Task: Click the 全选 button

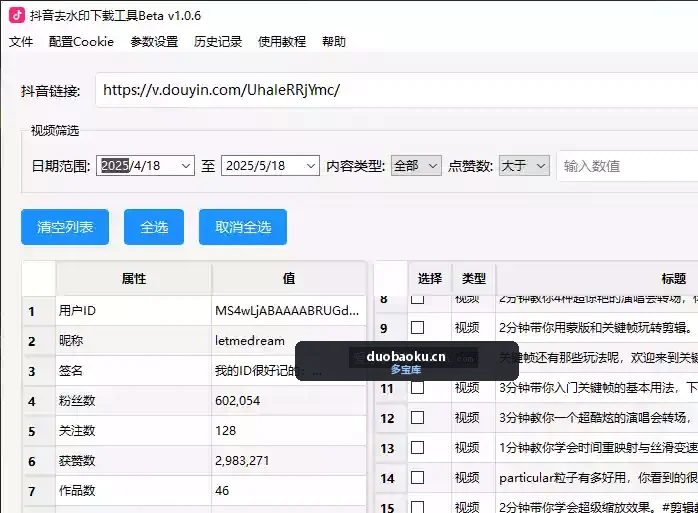Action: coord(154,227)
